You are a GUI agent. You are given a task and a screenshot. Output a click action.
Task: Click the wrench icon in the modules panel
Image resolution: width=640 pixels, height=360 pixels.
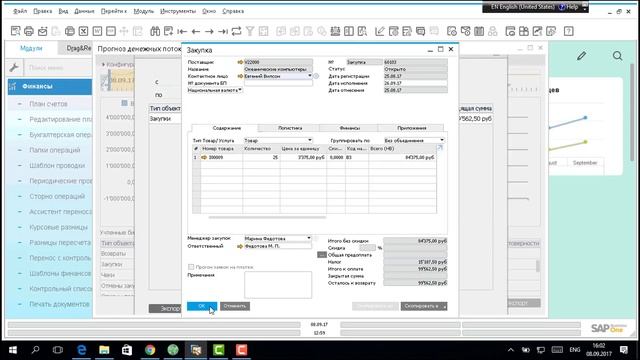pyautogui.click(x=14, y=67)
